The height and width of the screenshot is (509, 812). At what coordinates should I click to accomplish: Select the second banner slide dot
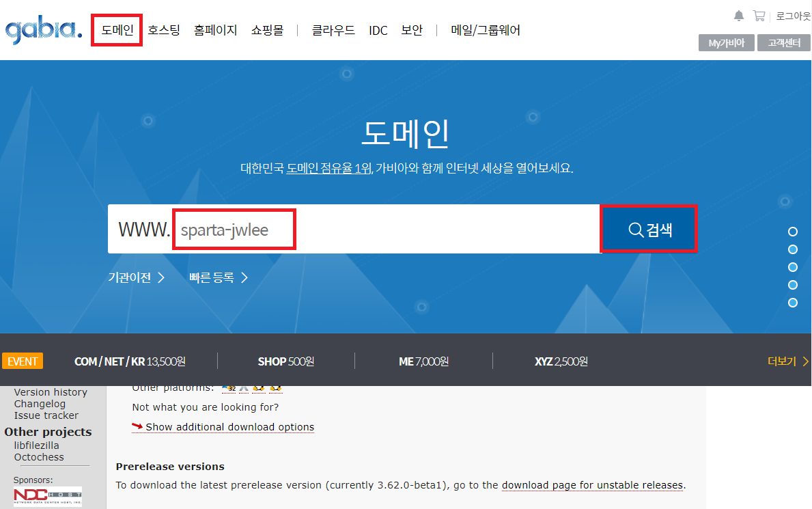[792, 249]
